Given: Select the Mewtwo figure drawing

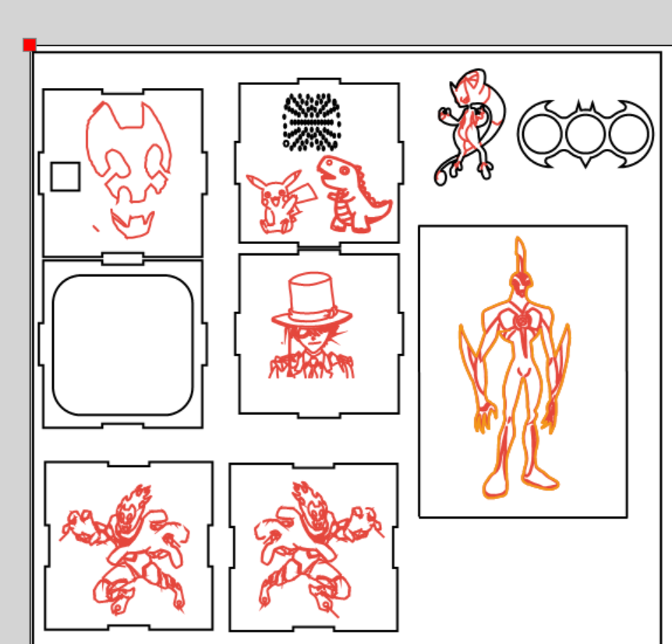Looking at the screenshot, I should [x=470, y=127].
